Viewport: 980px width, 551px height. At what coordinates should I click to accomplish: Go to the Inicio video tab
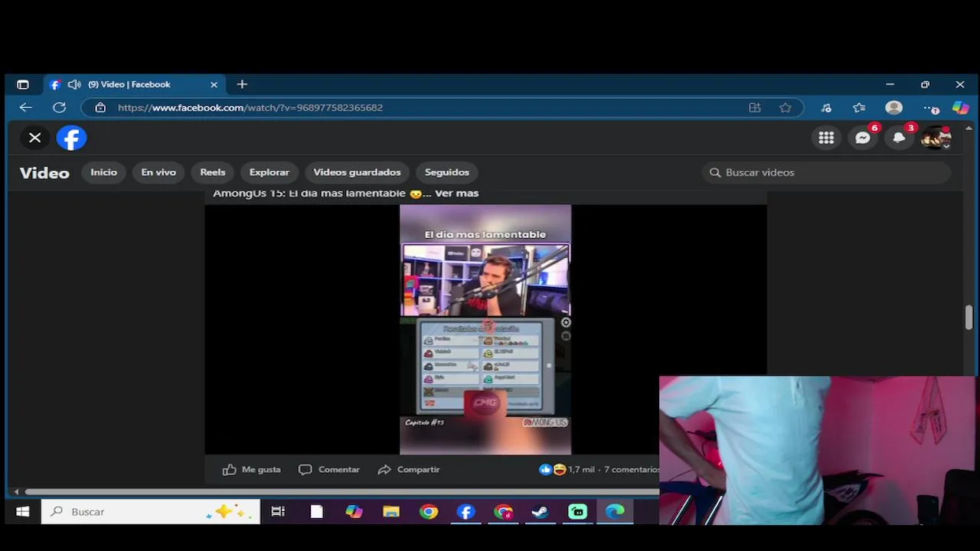104,172
